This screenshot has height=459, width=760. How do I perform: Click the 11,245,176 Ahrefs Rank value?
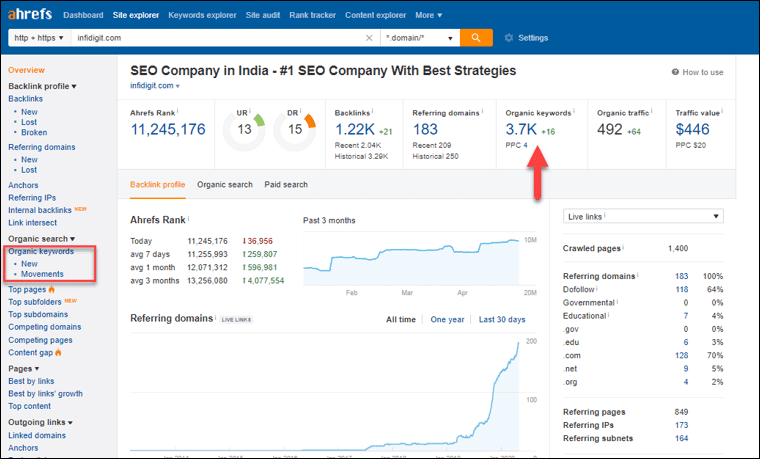click(168, 129)
